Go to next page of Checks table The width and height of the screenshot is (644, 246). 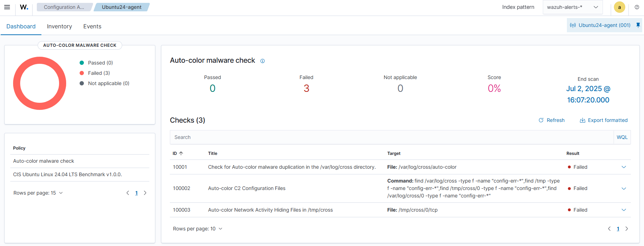pyautogui.click(x=627, y=229)
